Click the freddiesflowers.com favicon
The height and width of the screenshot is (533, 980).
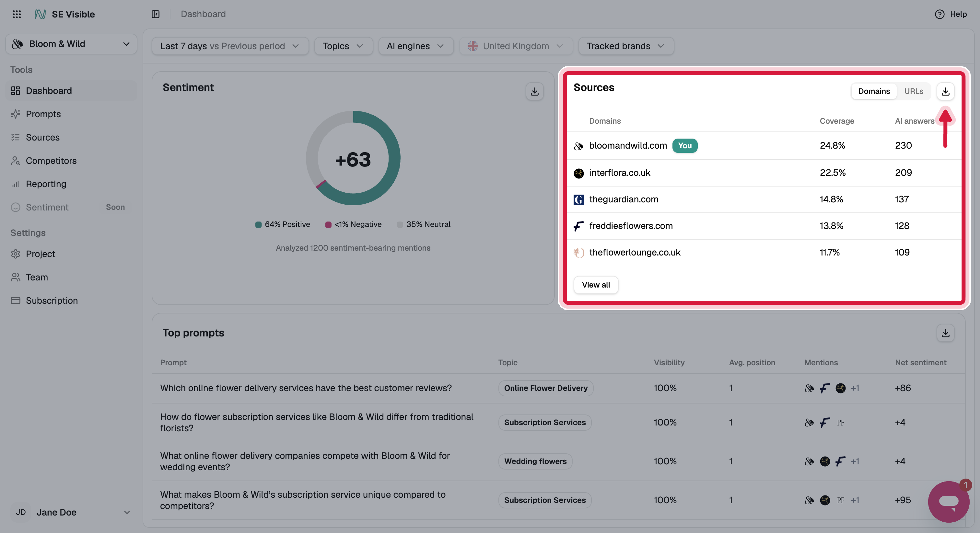click(579, 226)
